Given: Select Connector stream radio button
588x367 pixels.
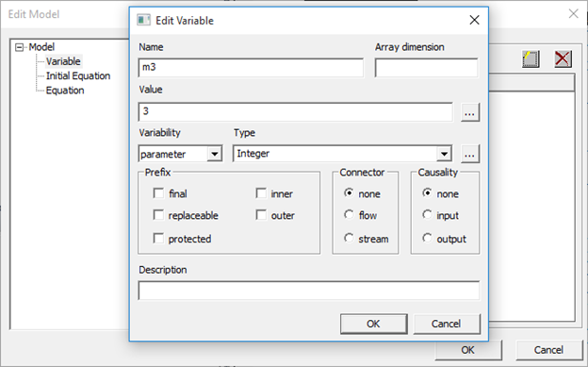Looking at the screenshot, I should click(x=349, y=238).
